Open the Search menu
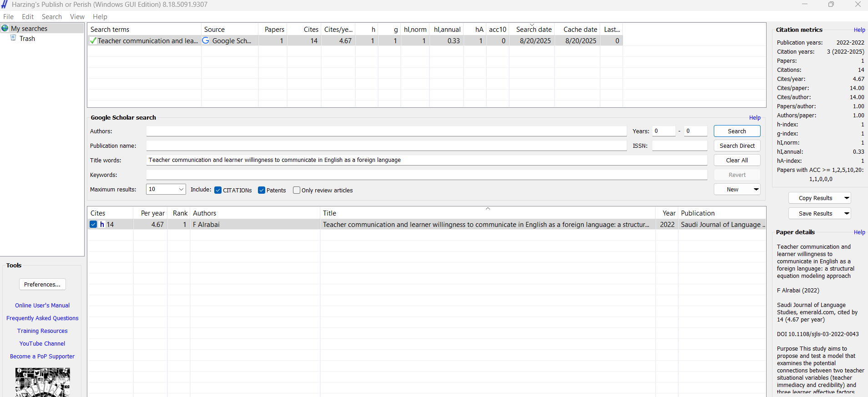The height and width of the screenshot is (397, 868). pyautogui.click(x=52, y=17)
